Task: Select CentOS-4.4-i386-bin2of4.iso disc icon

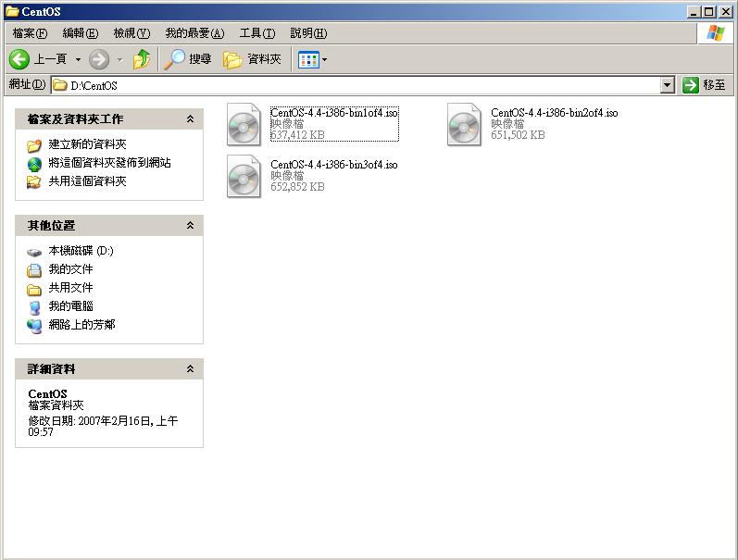Action: [x=464, y=124]
